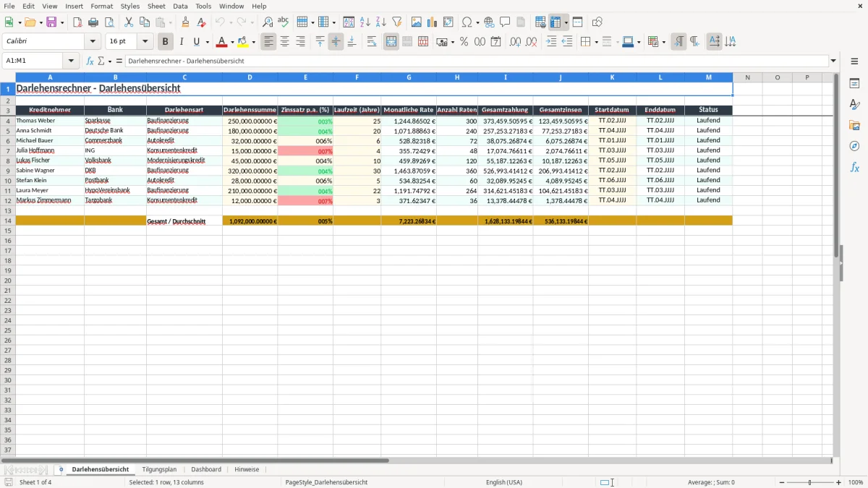The height and width of the screenshot is (488, 868).
Task: Expand the formula bar arrow
Action: coord(833,61)
